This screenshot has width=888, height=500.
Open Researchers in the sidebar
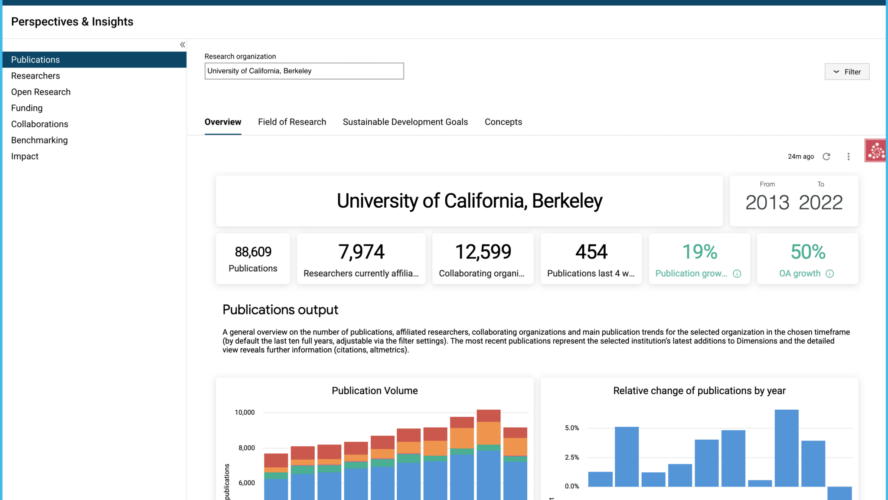[35, 76]
